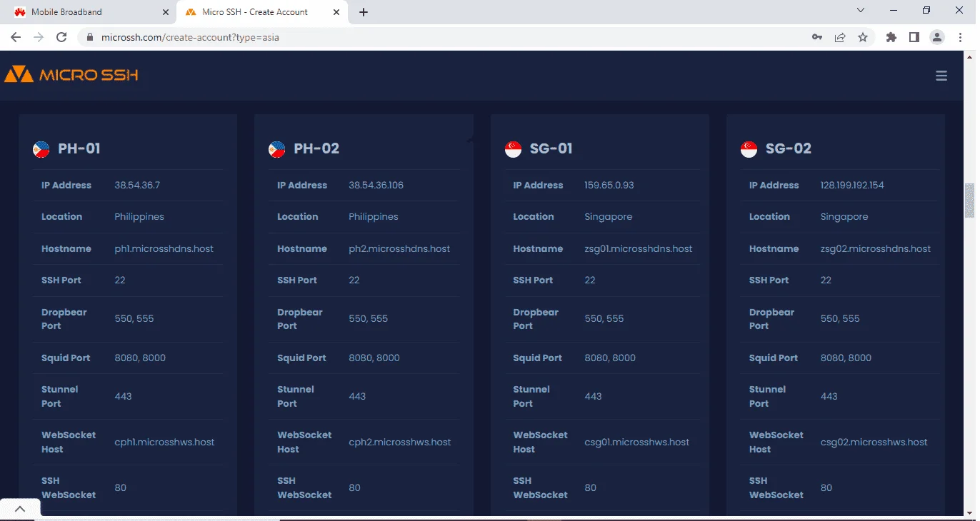The height and width of the screenshot is (521, 980).
Task: Click PH-01 Location value Philippines
Action: click(139, 217)
